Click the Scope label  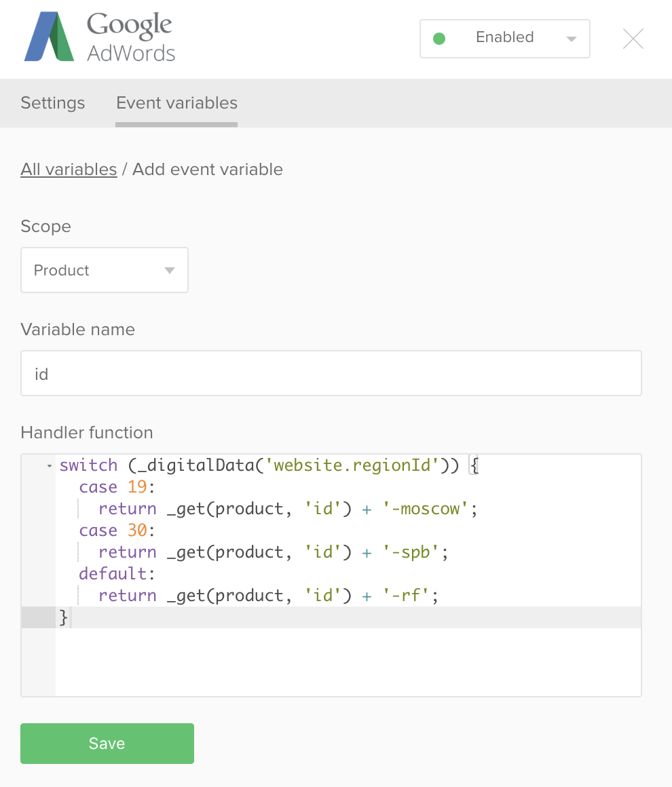(45, 227)
